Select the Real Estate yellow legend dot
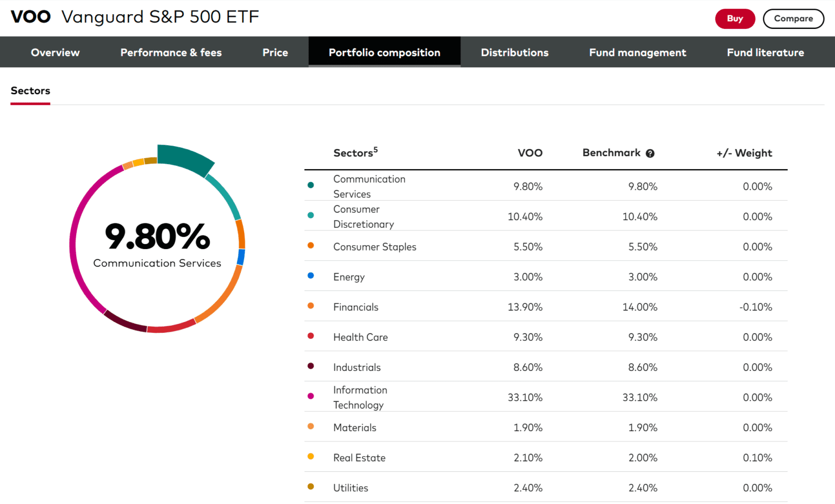The image size is (835, 504). 310,457
